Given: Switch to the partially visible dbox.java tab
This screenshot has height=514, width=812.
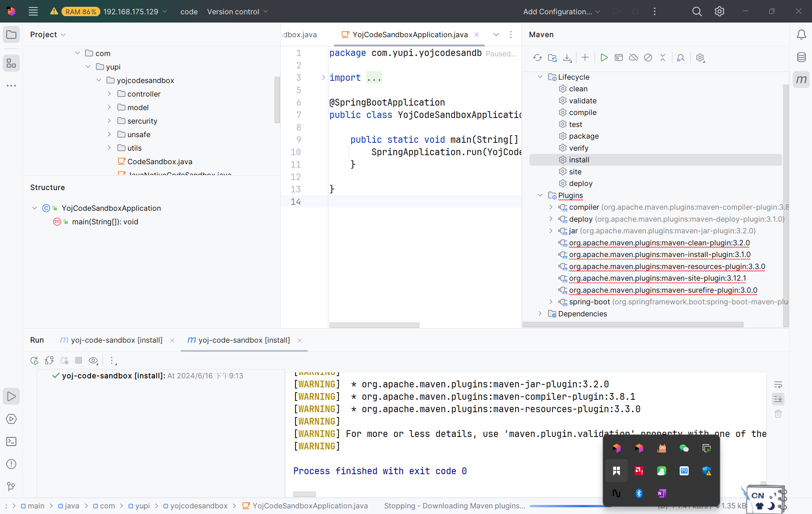Looking at the screenshot, I should click(x=300, y=35).
